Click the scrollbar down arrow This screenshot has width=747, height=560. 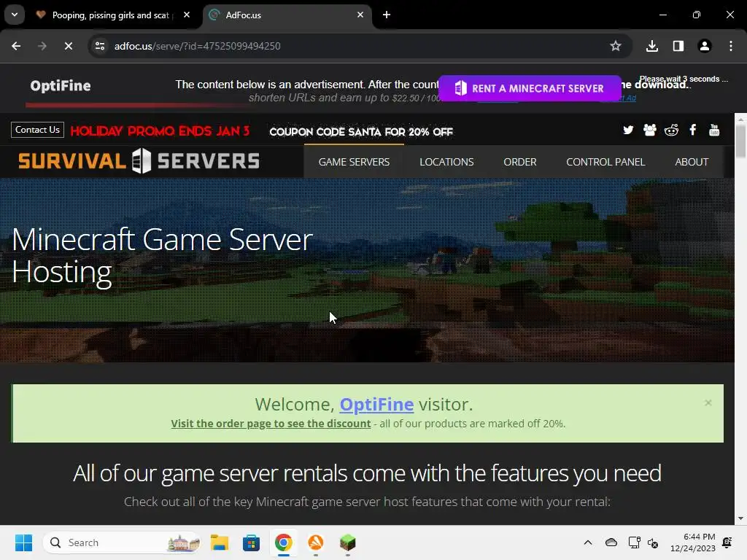tap(740, 518)
